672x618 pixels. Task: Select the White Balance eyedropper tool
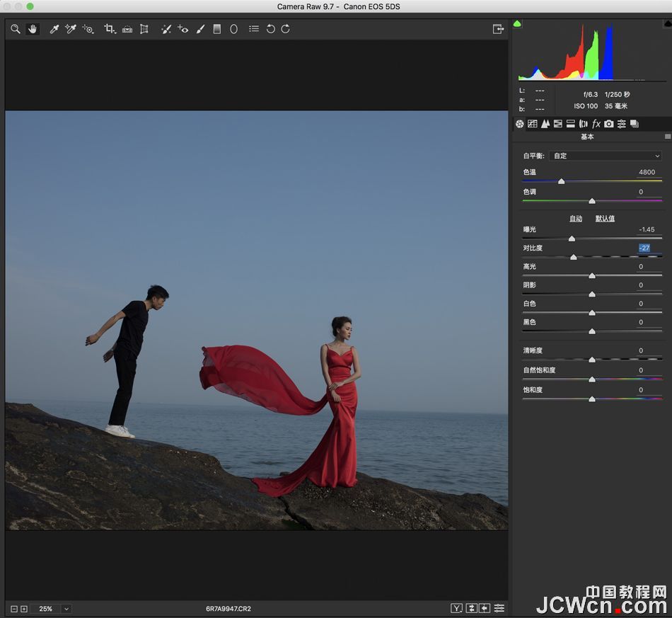54,29
